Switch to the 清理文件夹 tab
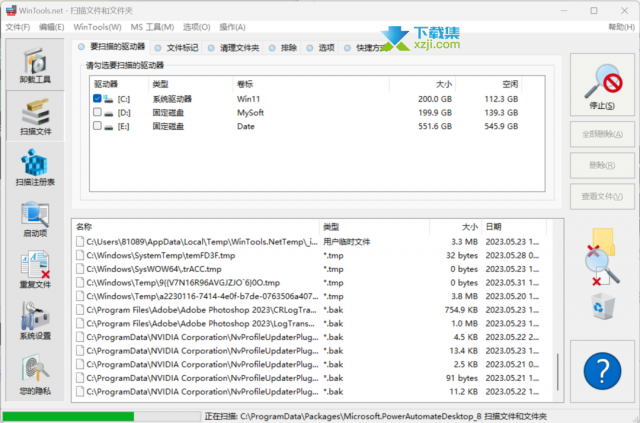 [x=233, y=48]
